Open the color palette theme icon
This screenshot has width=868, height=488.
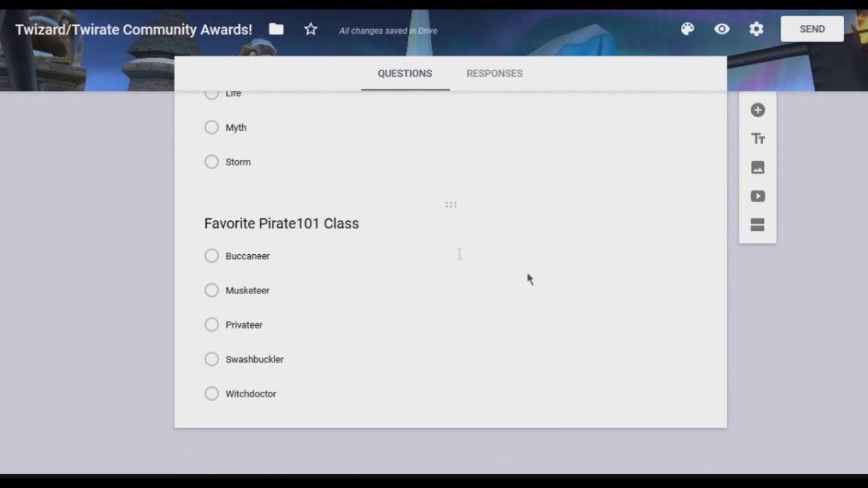pyautogui.click(x=688, y=29)
